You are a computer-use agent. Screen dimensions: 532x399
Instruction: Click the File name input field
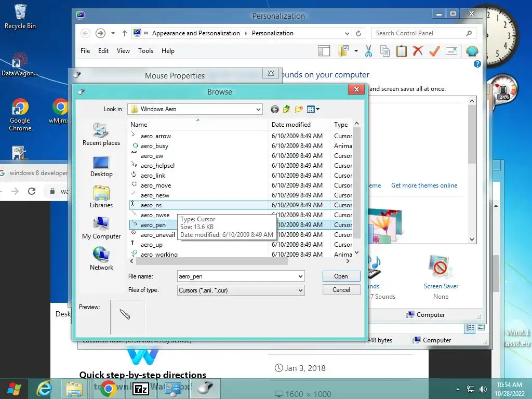pos(237,276)
